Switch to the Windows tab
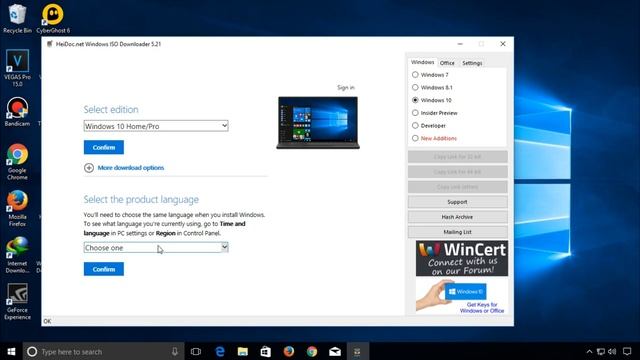Viewport: 640px width, 360px height. click(x=422, y=62)
